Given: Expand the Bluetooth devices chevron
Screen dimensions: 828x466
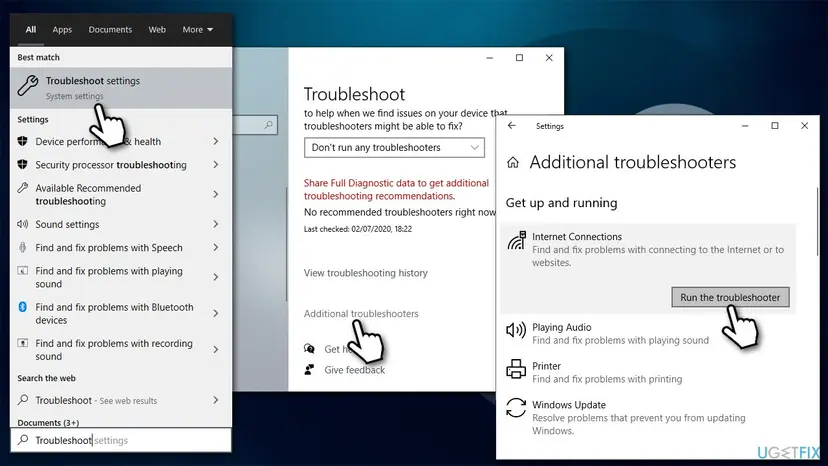Looking at the screenshot, I should 215,313.
